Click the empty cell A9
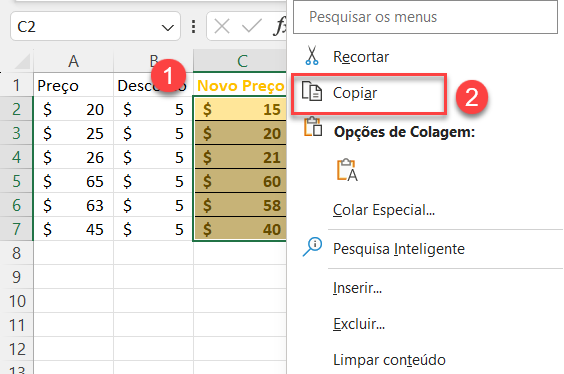Image resolution: width=564 pixels, height=374 pixels. (x=73, y=277)
